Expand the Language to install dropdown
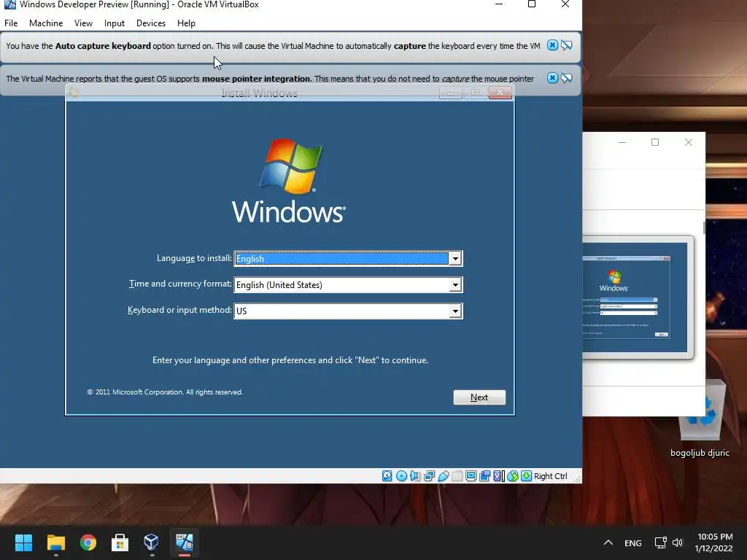 [x=455, y=259]
